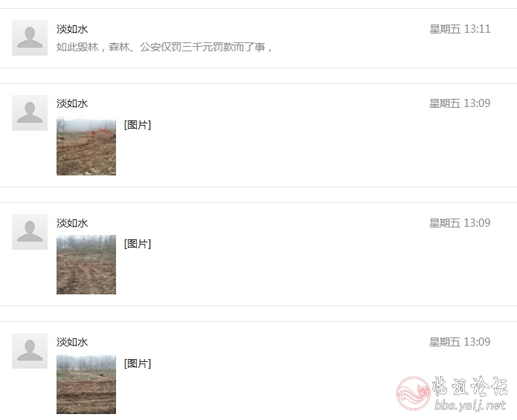Open the second cleared land photo thumbnail
The height and width of the screenshot is (420, 517).
[x=86, y=265]
